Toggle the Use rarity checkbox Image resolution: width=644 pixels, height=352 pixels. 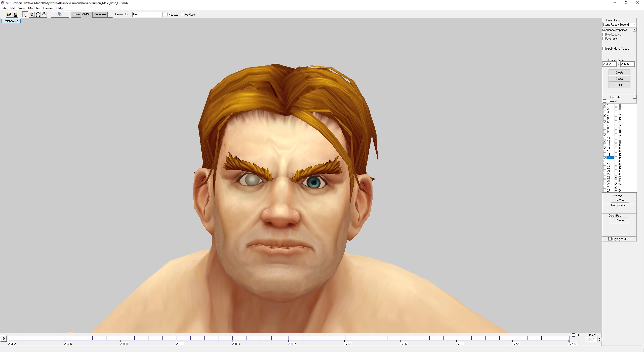[x=604, y=39]
